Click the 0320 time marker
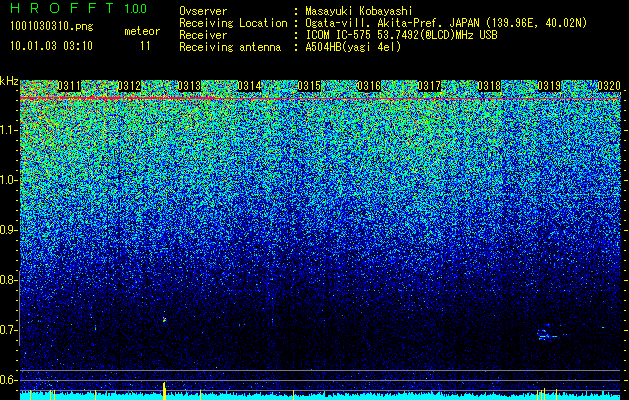The height and width of the screenshot is (400, 629). click(609, 86)
